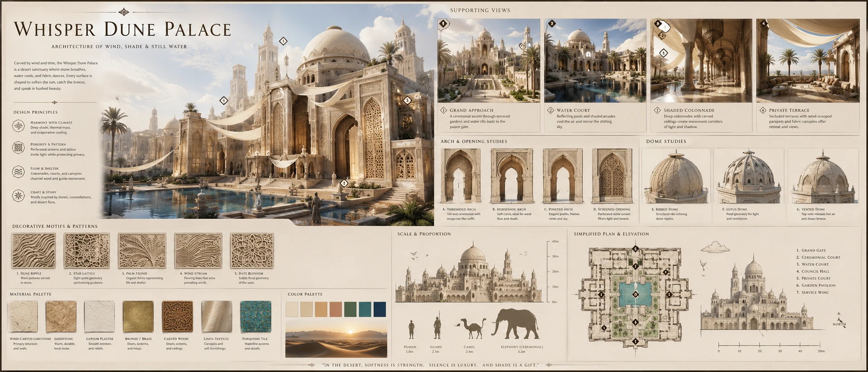This screenshot has height=372, width=868.
Task: Select the Human silhouette in the scale chart
Action: pyautogui.click(x=411, y=330)
